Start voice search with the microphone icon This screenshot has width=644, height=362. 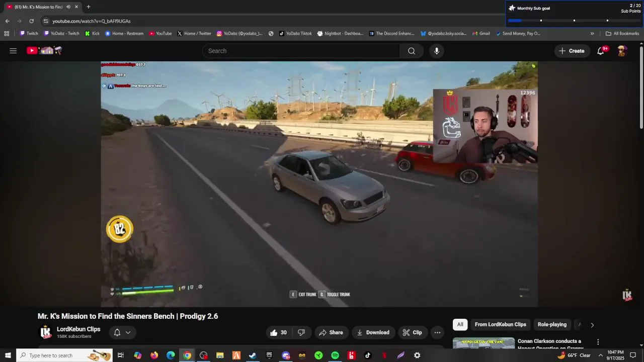click(436, 51)
